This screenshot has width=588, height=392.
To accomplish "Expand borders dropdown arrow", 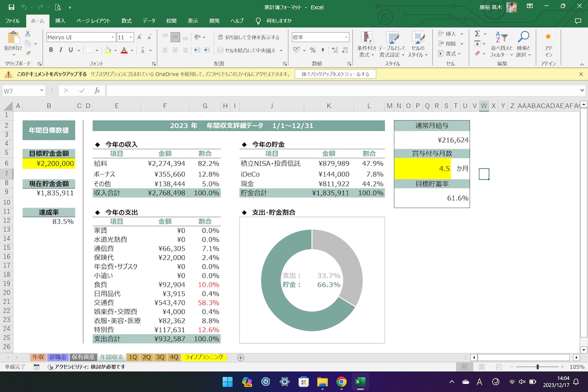I will tap(96, 50).
